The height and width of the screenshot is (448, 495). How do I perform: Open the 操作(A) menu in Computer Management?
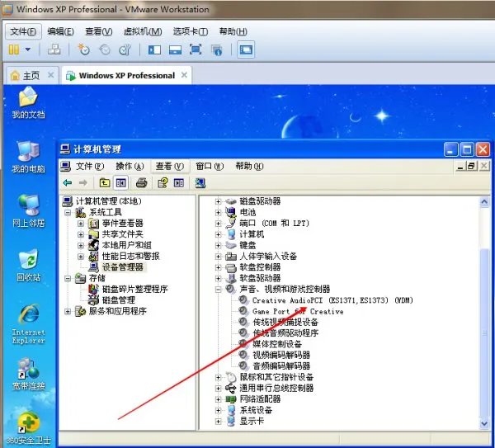pos(129,166)
